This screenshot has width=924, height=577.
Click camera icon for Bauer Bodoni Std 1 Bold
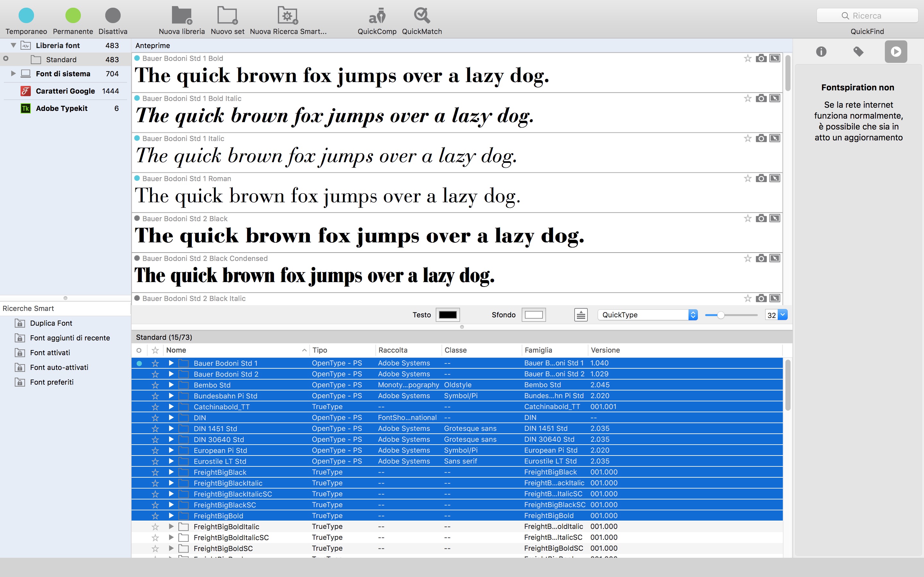pos(761,58)
